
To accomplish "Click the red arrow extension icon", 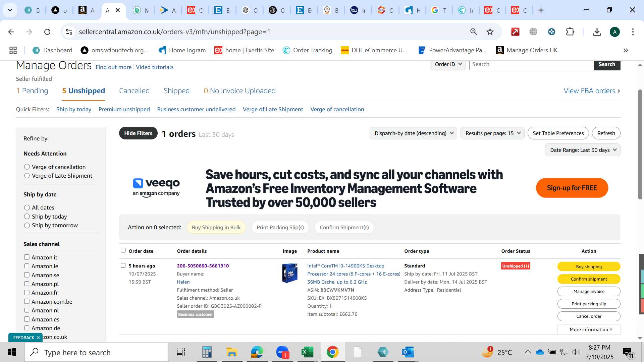I will [x=515, y=32].
